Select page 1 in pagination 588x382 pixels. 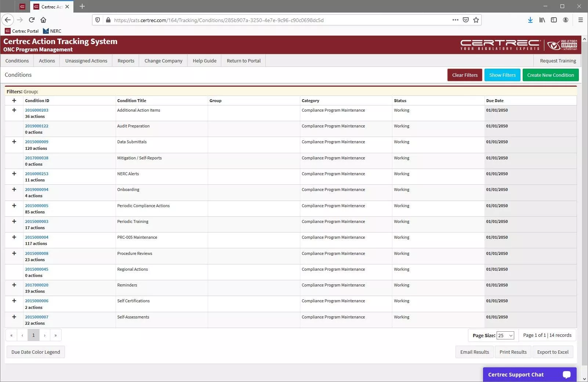(x=33, y=335)
